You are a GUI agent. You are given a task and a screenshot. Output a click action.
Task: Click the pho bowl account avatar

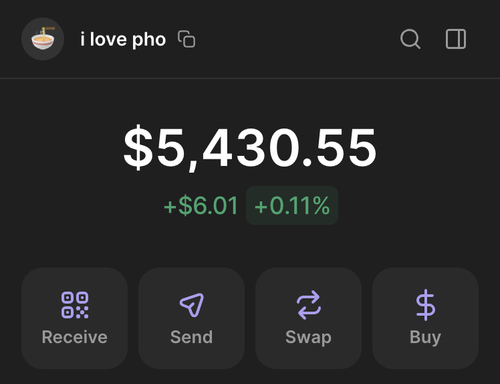click(43, 39)
